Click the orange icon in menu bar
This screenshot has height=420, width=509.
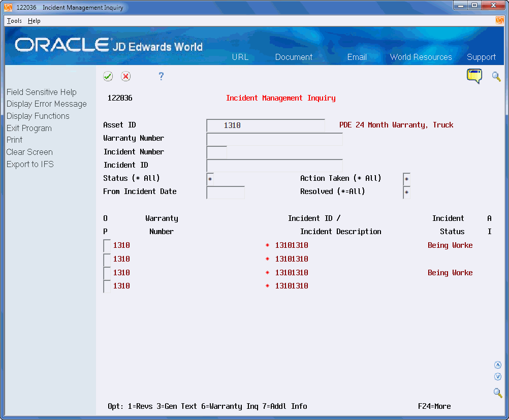tap(500, 20)
